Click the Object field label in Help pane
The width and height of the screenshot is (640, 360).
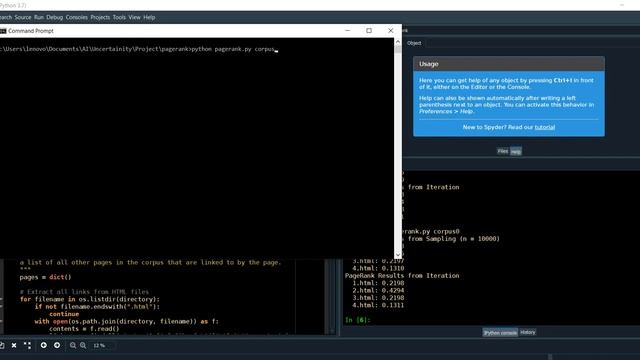[414, 43]
